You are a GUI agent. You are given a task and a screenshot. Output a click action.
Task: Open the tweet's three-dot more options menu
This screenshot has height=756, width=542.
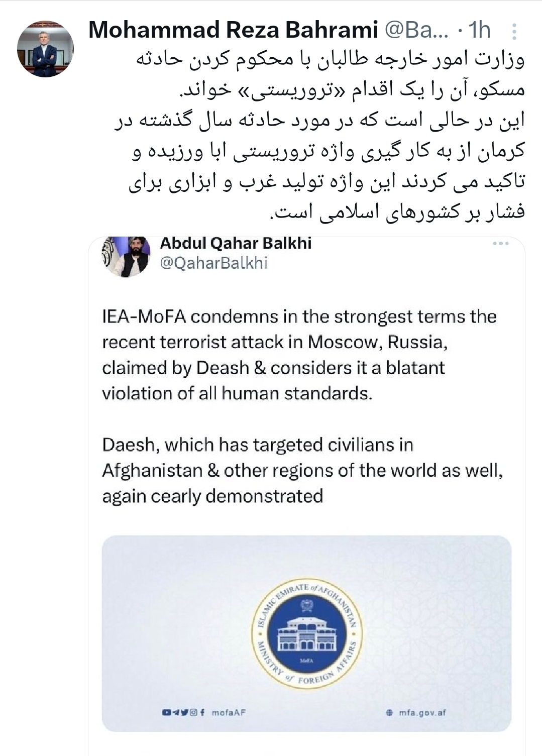click(514, 32)
